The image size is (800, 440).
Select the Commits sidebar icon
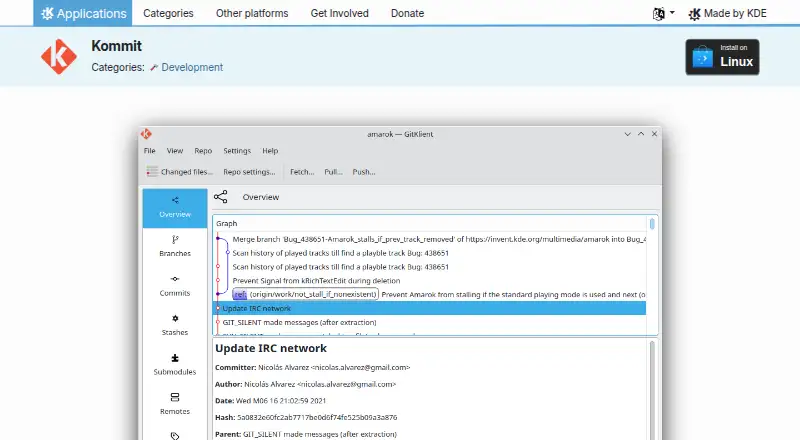pyautogui.click(x=175, y=286)
